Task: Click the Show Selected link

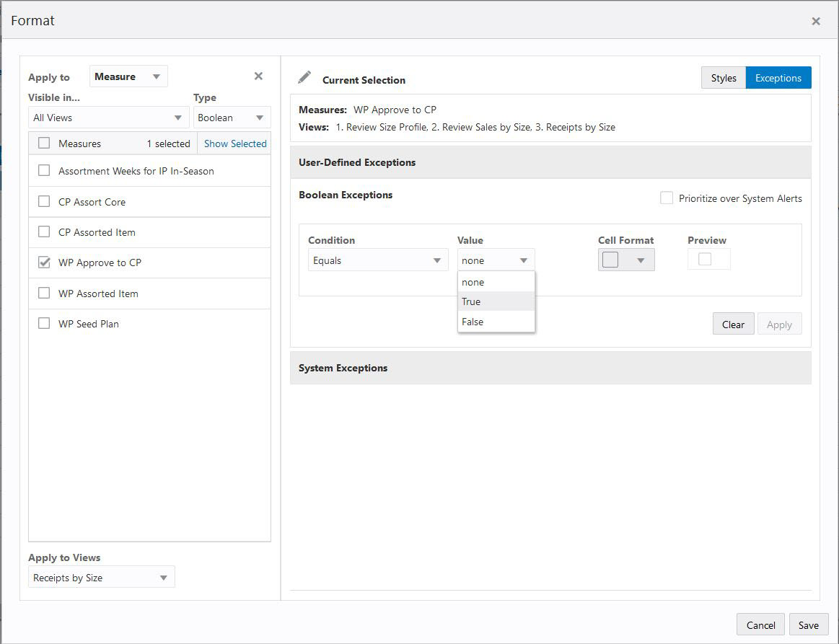Action: [235, 144]
